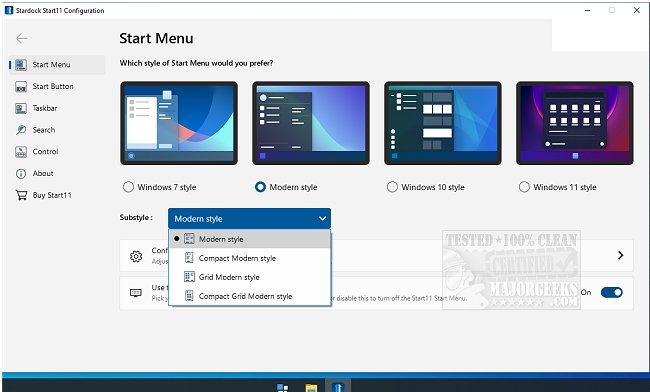650x392 pixels.
Task: Click the Windows 11 style preview thumbnail
Action: click(x=575, y=123)
